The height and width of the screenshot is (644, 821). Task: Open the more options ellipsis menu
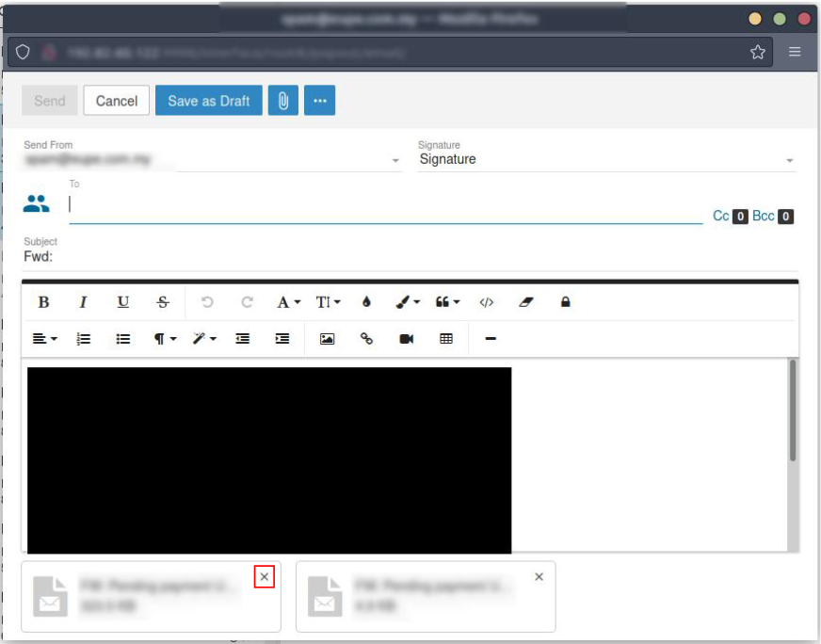point(319,101)
